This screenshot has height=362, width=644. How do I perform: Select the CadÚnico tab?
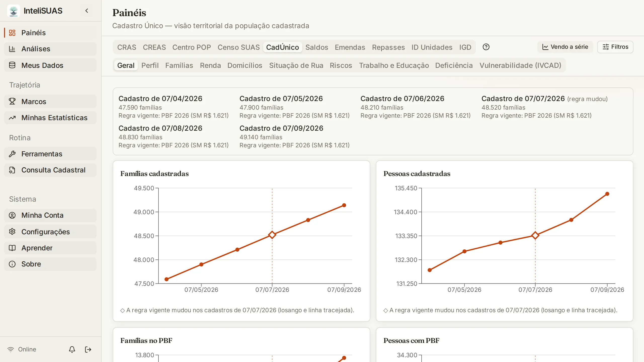pyautogui.click(x=283, y=47)
